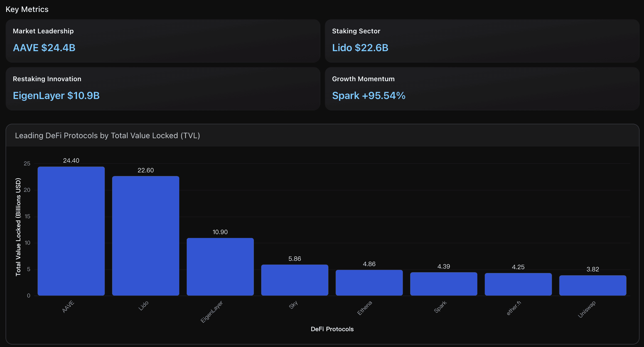Click the 22.60 data label

146,170
